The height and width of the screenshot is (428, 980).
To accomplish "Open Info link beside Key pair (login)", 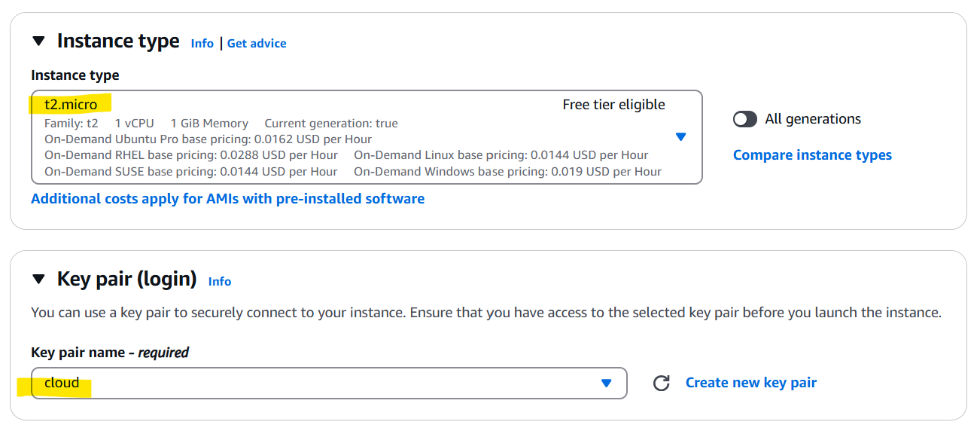I will pyautogui.click(x=220, y=282).
